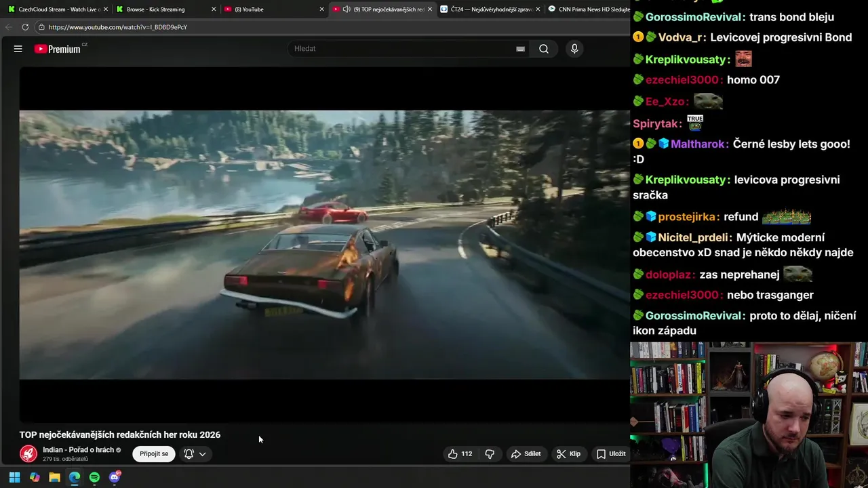Open Indian - Pořad o hrách channel link

[78, 450]
